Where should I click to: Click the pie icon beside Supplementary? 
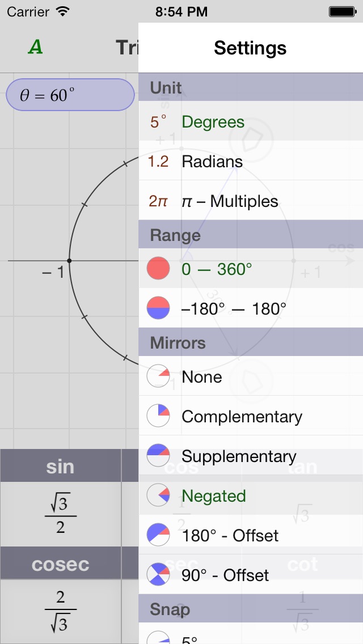pos(158,455)
